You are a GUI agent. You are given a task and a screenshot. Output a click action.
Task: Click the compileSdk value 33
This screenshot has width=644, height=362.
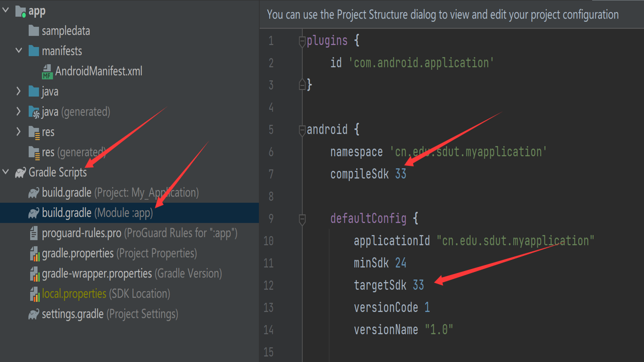tap(400, 174)
